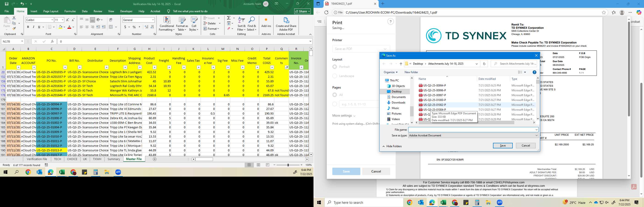
Task: Click the Insert Function fx icon
Action: [x=52, y=41]
